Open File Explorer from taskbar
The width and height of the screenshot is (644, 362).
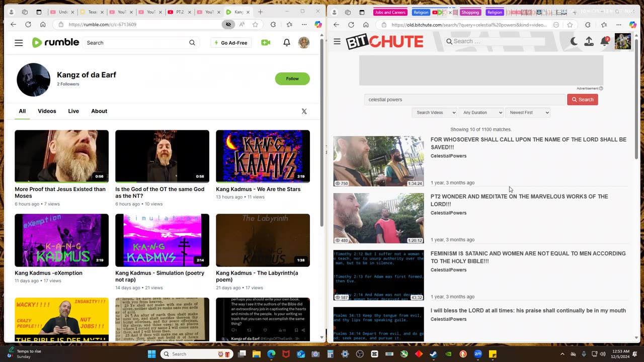[x=257, y=354]
